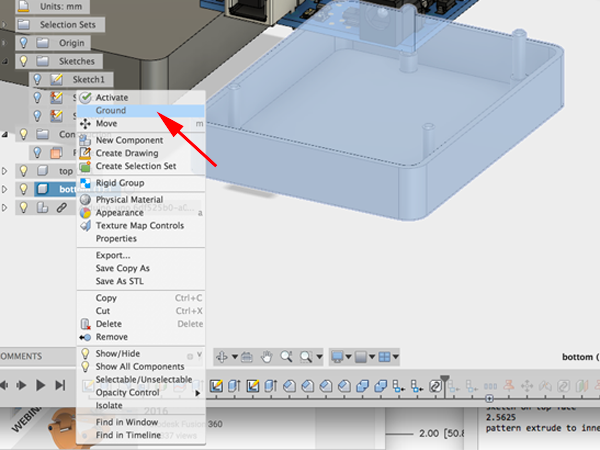Hide Sketch1 using its lightbulb
The height and width of the screenshot is (450, 600).
pyautogui.click(x=37, y=79)
